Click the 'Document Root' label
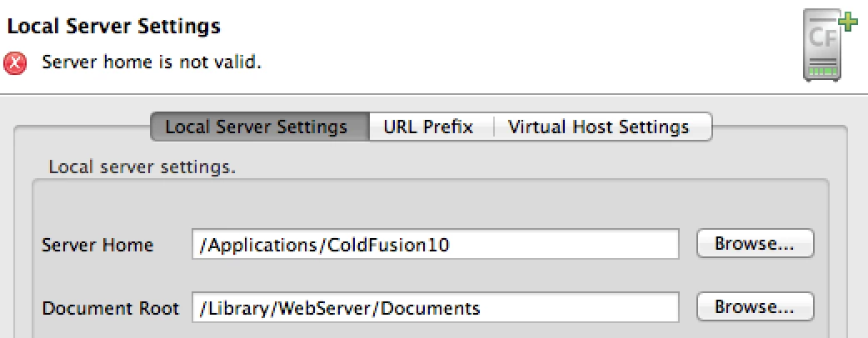The image size is (868, 338). point(111,307)
